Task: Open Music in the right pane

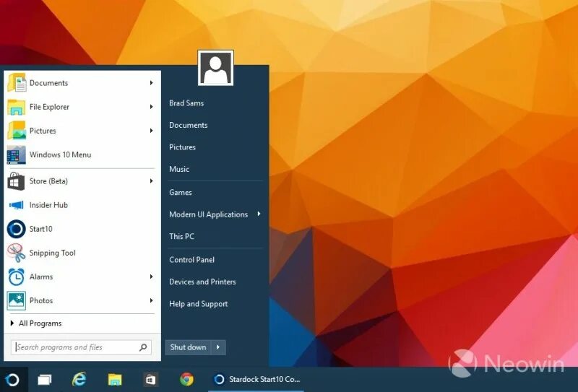Action: pyautogui.click(x=179, y=169)
